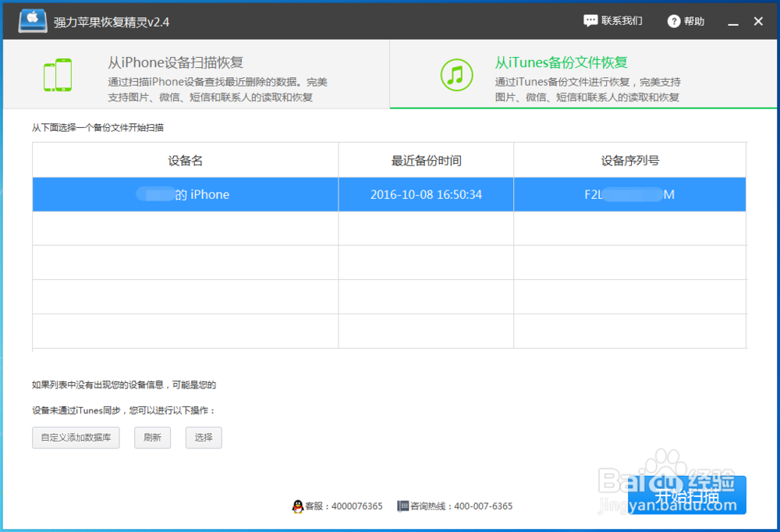Click the minimize icon in the title bar
Viewport: 780px width, 532px height.
pyautogui.click(x=732, y=21)
